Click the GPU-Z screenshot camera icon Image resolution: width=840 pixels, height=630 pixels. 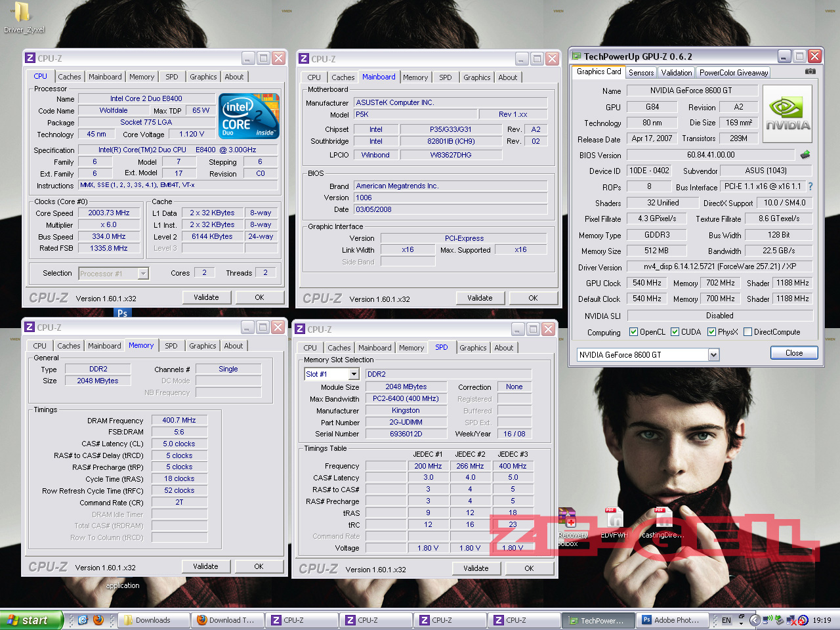810,72
